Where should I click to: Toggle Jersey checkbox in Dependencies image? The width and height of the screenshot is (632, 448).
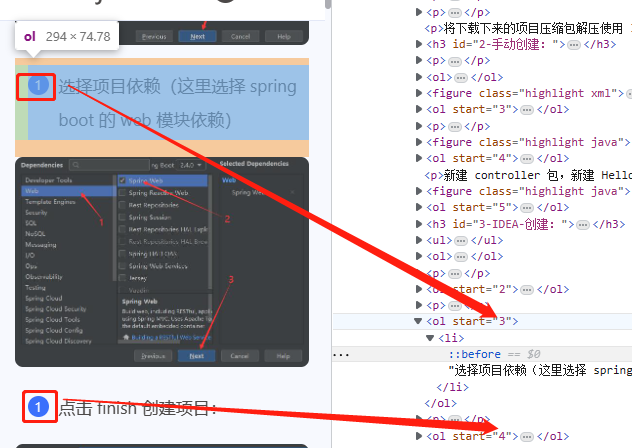coord(122,278)
